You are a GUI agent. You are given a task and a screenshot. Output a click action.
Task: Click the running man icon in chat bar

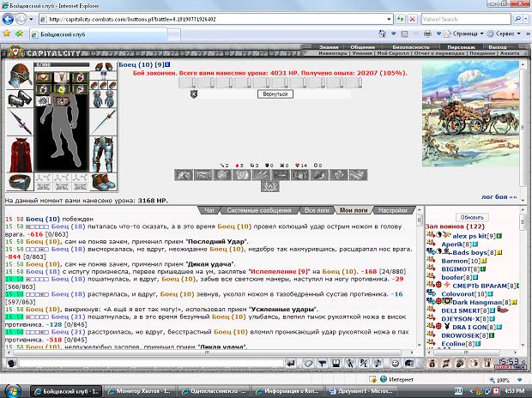click(x=350, y=364)
